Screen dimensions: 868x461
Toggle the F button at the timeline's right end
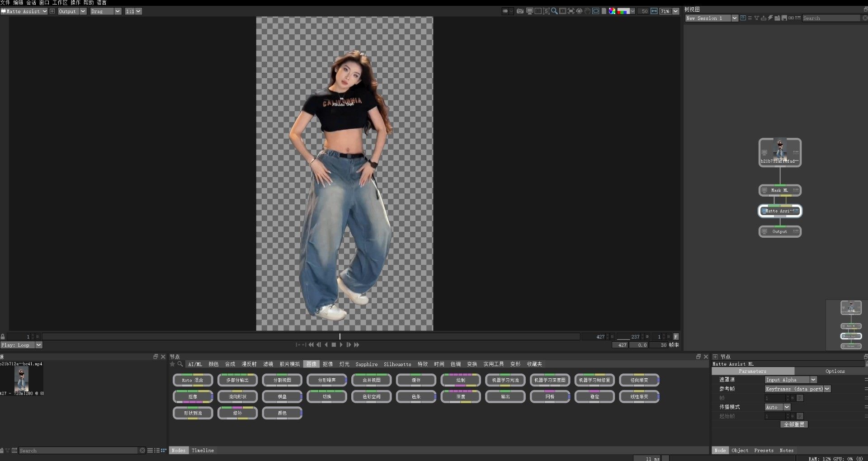pyautogui.click(x=676, y=337)
